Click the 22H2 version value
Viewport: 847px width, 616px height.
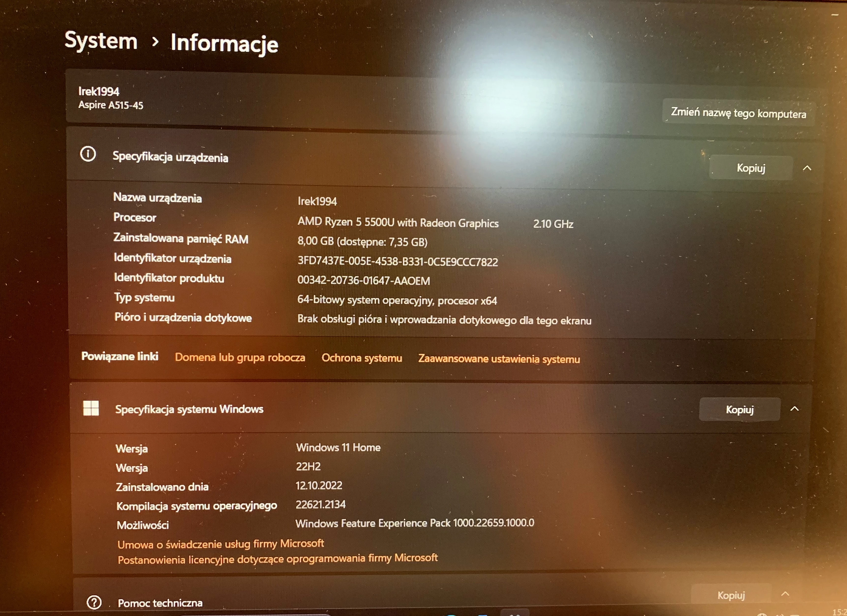click(x=308, y=466)
